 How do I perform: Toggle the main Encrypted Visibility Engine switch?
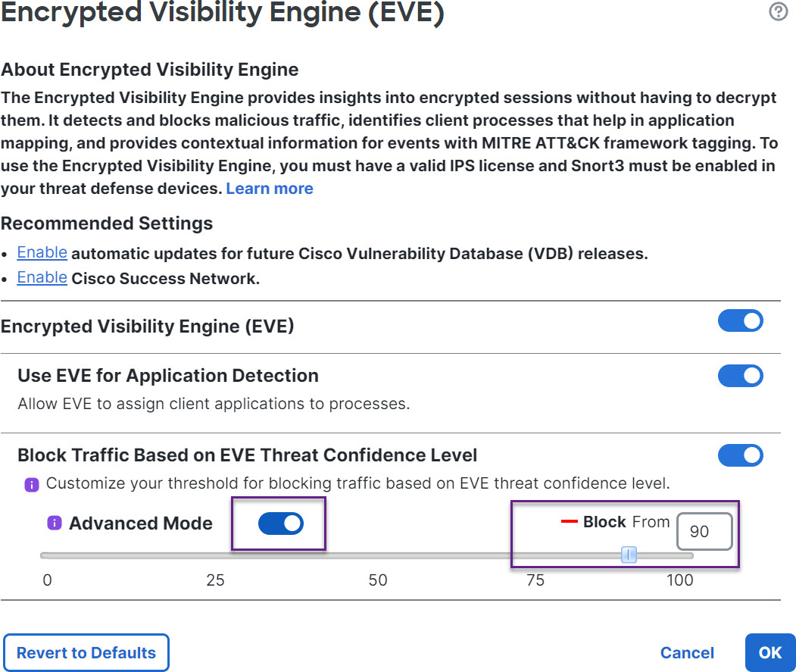coord(740,321)
